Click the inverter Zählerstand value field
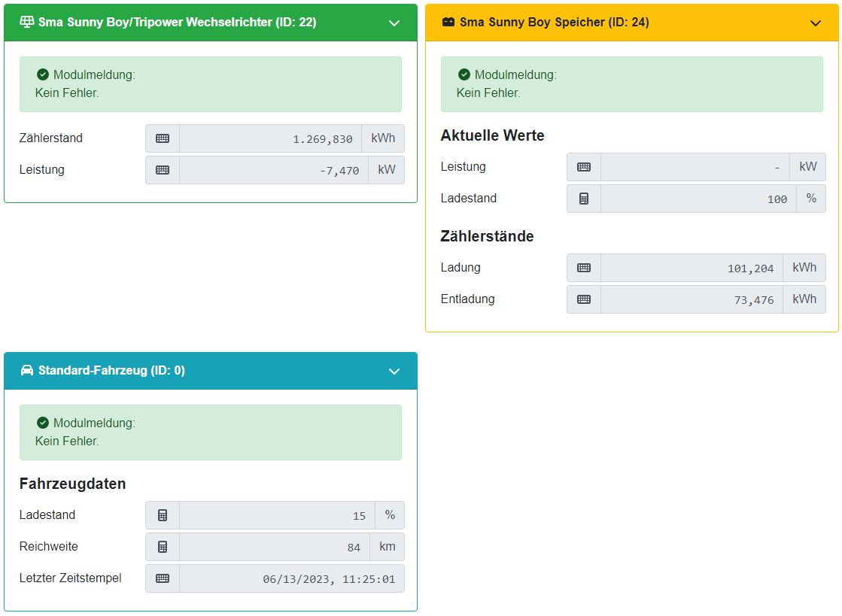The height and width of the screenshot is (616, 842). (x=270, y=138)
